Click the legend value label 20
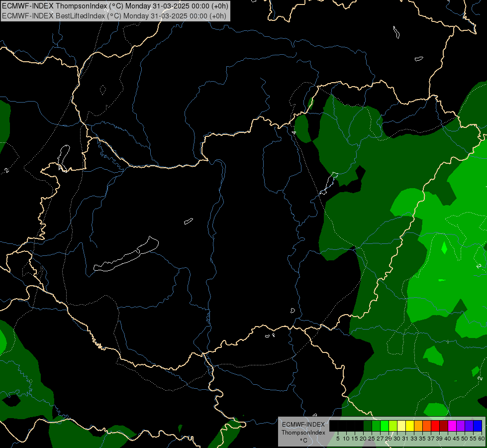 pyautogui.click(x=363, y=439)
